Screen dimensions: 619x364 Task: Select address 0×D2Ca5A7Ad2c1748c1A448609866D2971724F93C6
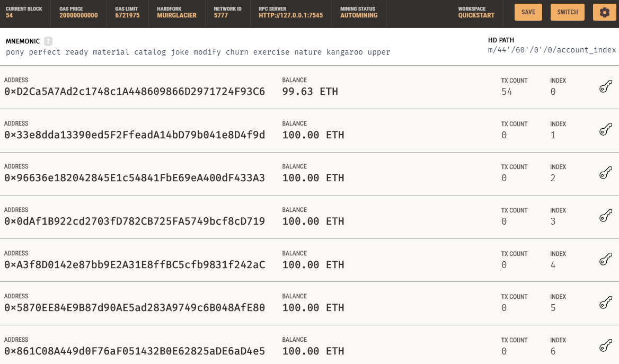tap(135, 92)
